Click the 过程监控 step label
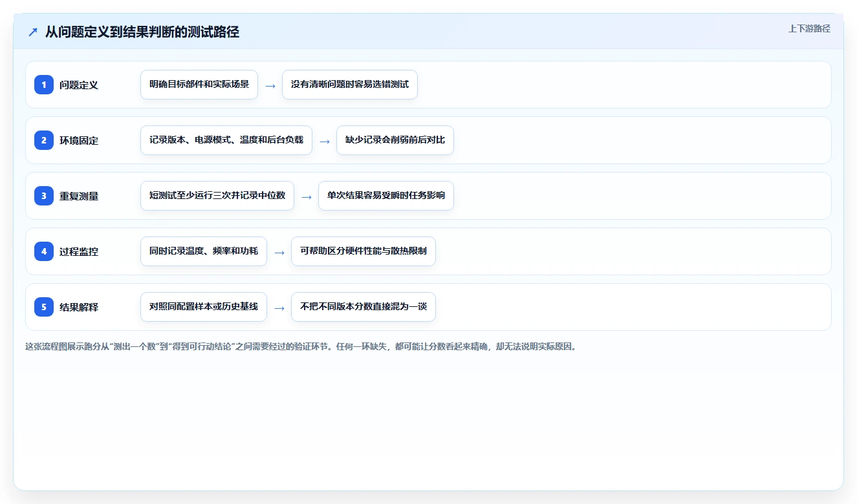857x504 pixels. (79, 251)
